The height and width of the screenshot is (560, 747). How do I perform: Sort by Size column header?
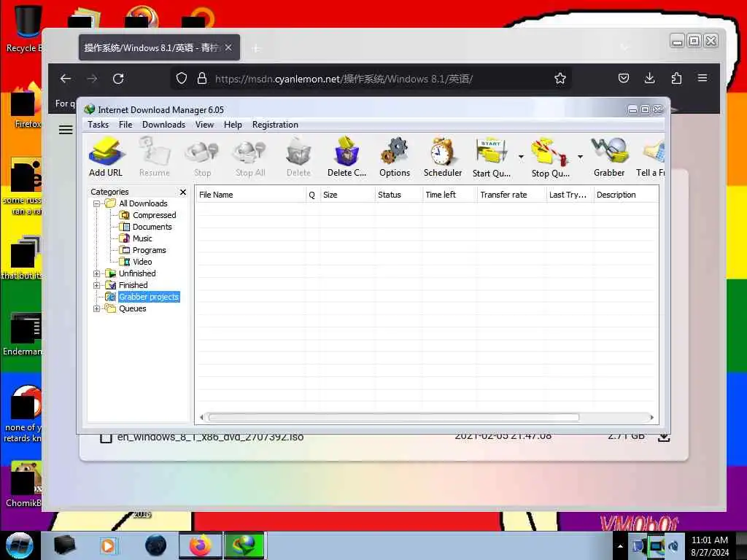[x=347, y=195]
